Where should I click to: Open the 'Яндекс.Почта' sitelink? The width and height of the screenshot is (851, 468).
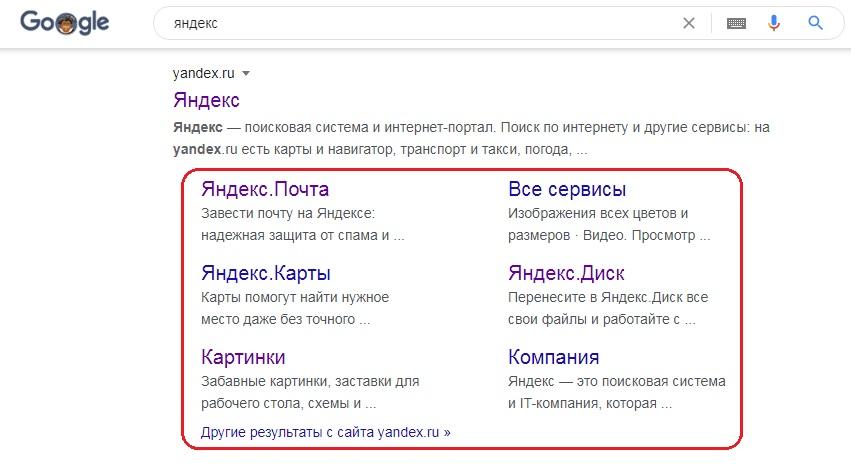(x=265, y=190)
